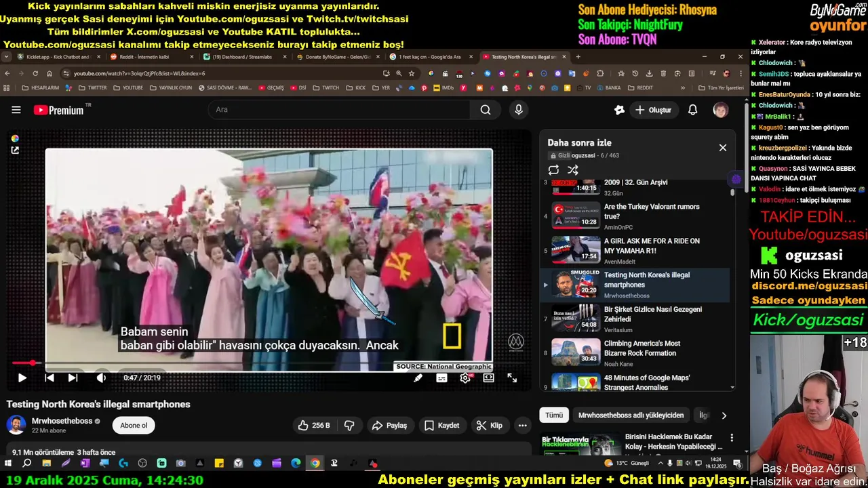The width and height of the screenshot is (868, 488).
Task: Toggle playlist loop in Daha sonra izle
Action: point(553,170)
